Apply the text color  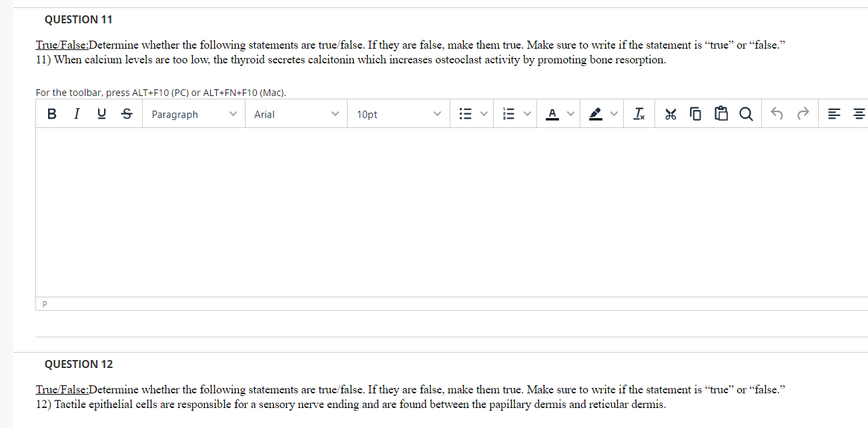point(552,114)
